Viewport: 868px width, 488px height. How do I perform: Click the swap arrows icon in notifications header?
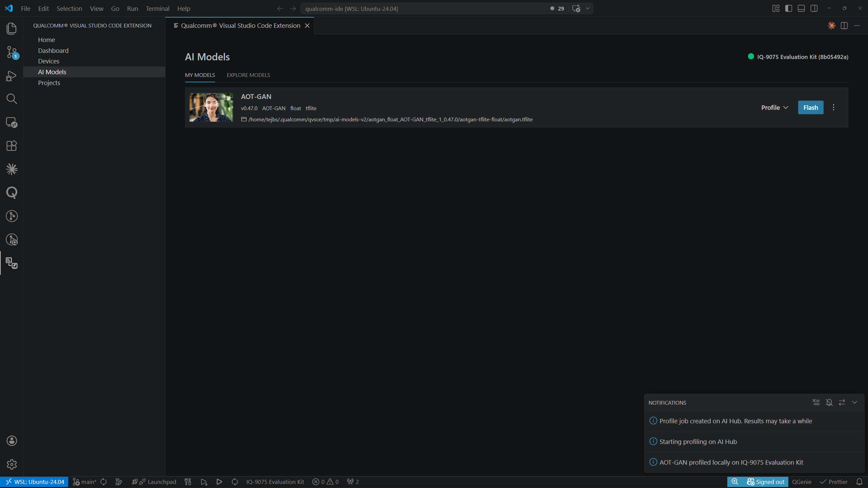point(842,402)
